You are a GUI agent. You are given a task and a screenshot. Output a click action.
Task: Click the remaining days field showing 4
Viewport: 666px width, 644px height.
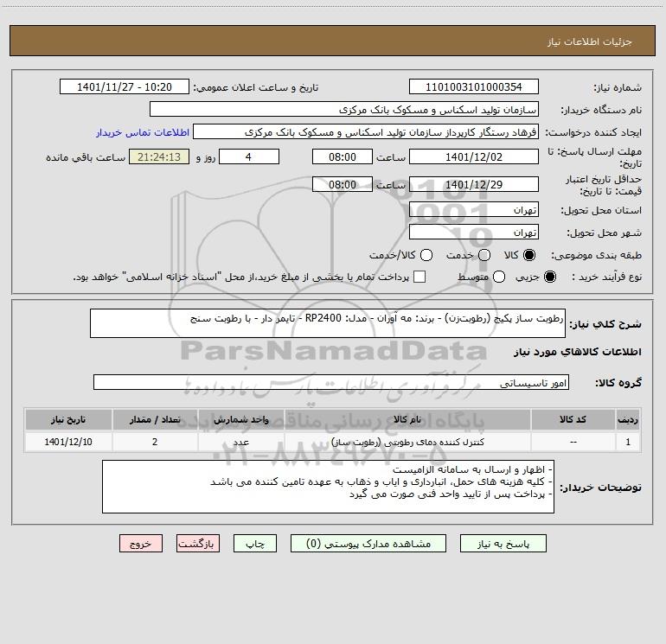click(249, 156)
